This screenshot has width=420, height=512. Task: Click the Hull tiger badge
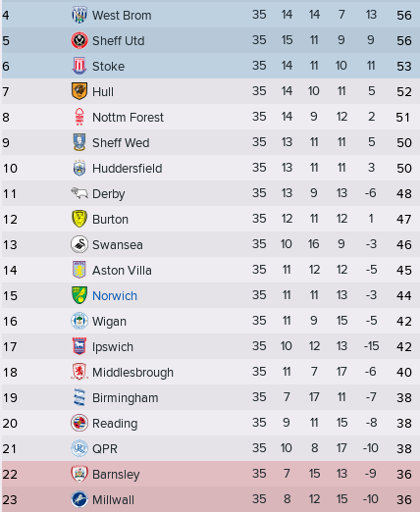point(79,91)
